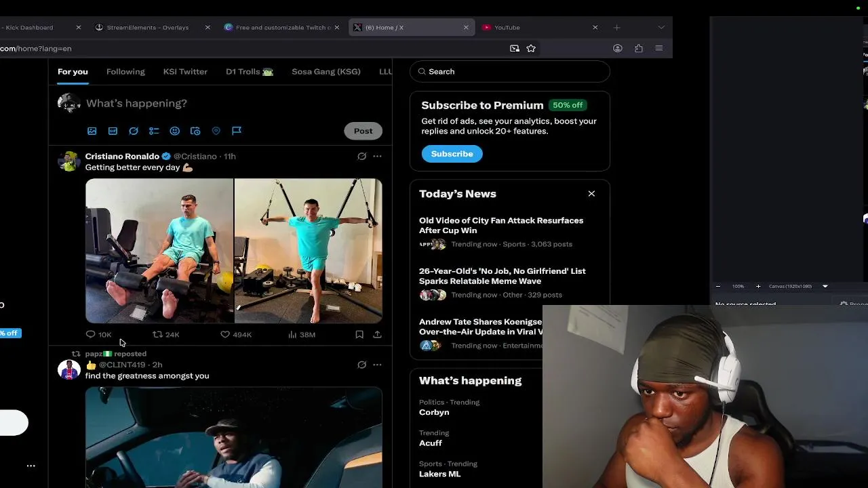View analytics of Cristiano's post showing 38M

[x=302, y=335]
